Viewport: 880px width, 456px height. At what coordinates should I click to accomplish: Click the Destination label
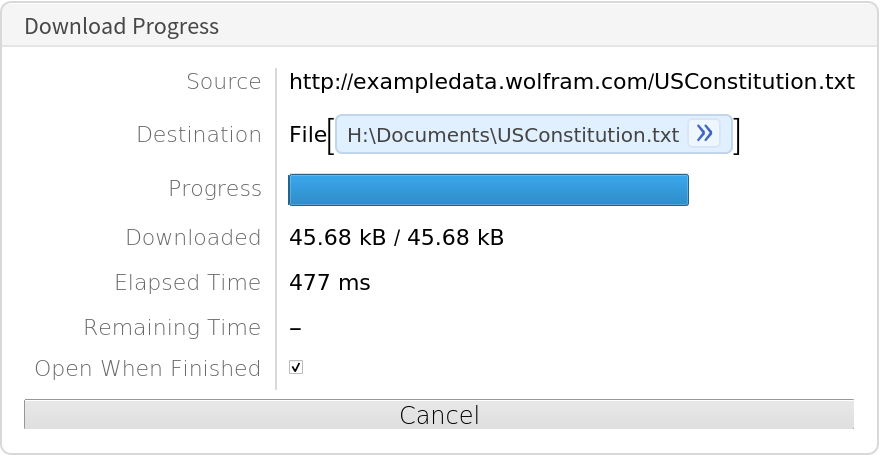(x=199, y=135)
